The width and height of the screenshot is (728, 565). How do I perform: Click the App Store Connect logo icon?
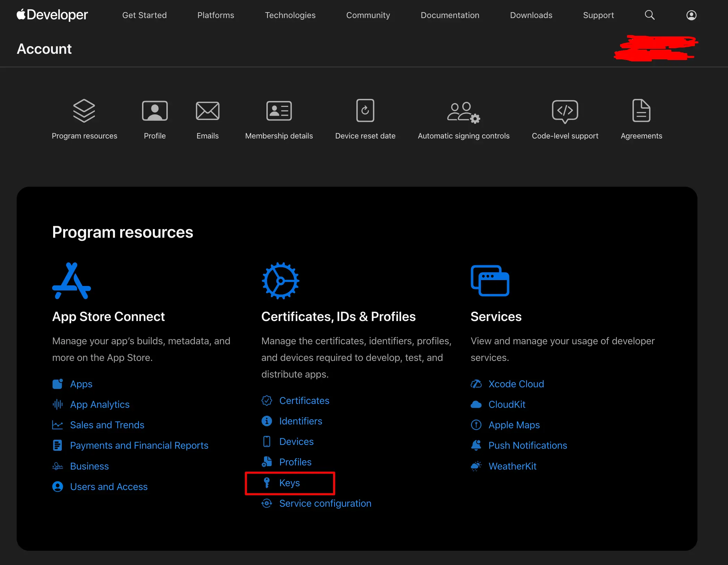[72, 280]
